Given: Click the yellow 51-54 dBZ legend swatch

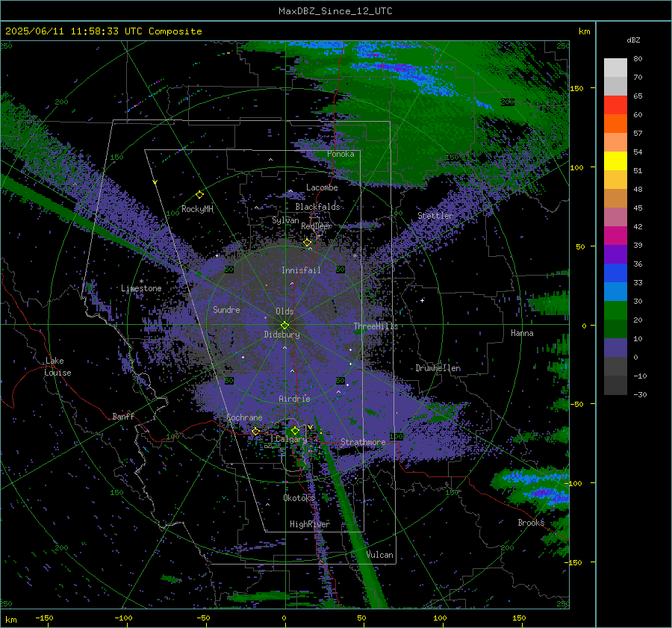Looking at the screenshot, I should (x=615, y=161).
